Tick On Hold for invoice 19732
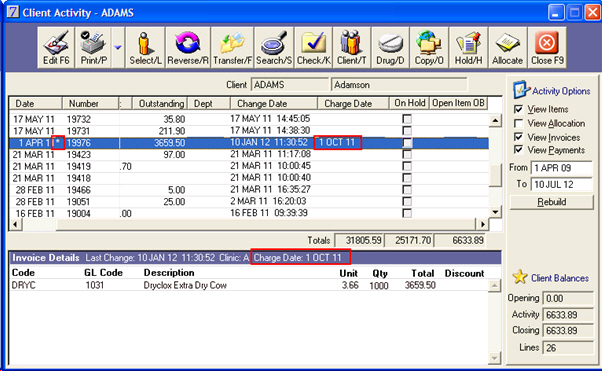Image resolution: width=602 pixels, height=371 pixels. click(x=407, y=119)
